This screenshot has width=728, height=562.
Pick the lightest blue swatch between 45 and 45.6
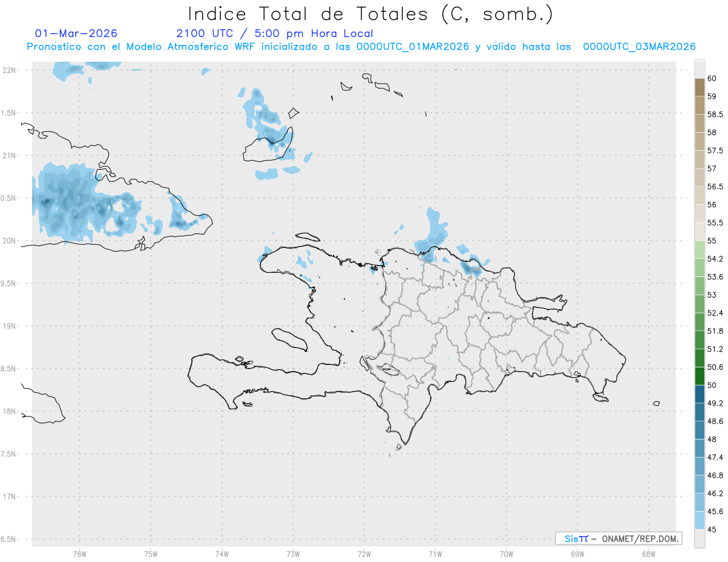(699, 520)
